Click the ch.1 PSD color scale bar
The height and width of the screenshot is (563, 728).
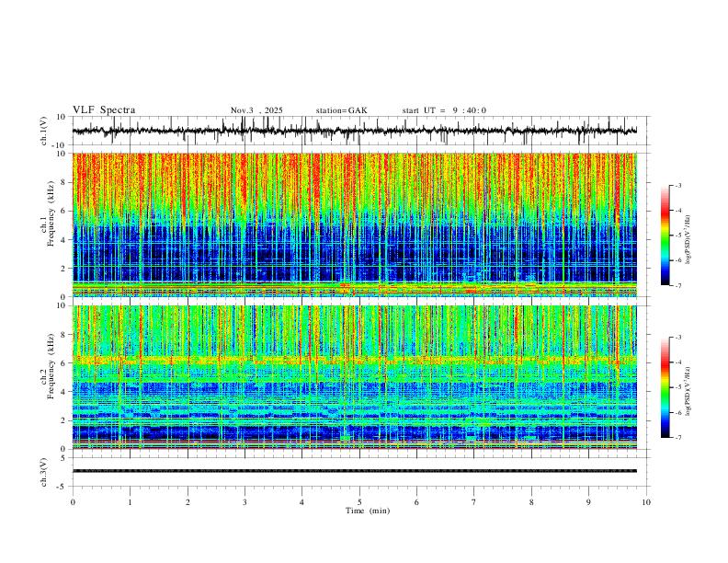[665, 236]
